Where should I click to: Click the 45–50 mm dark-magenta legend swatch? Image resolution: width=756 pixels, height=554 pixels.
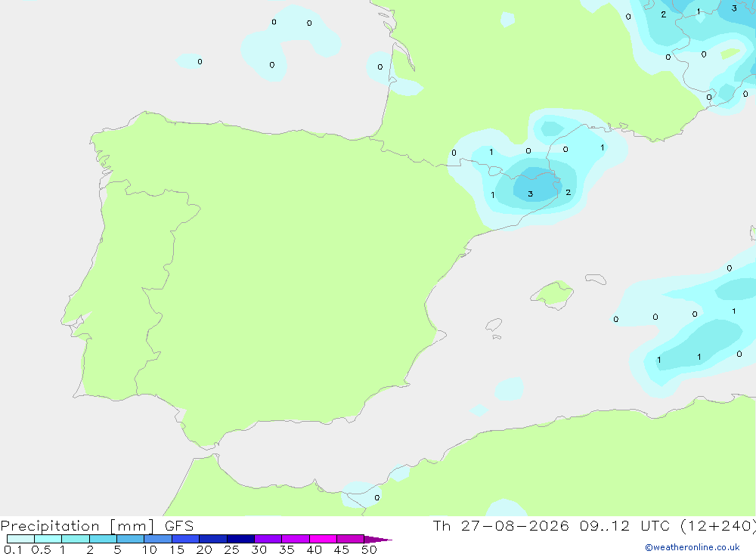coord(351,539)
